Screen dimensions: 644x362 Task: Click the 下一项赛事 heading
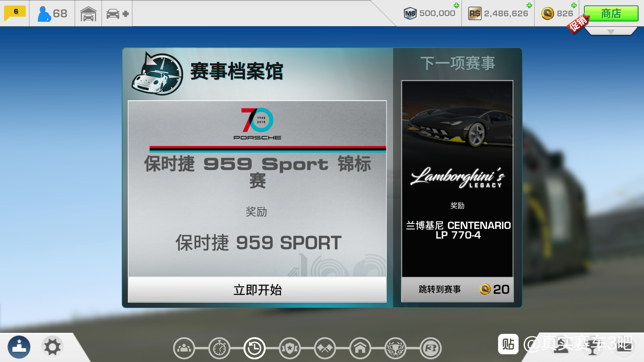[x=458, y=63]
